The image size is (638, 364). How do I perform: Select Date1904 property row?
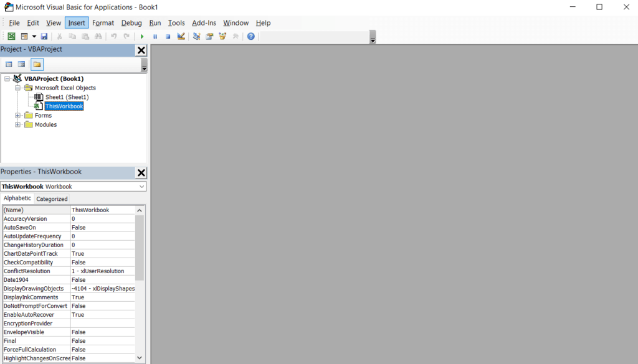69,280
